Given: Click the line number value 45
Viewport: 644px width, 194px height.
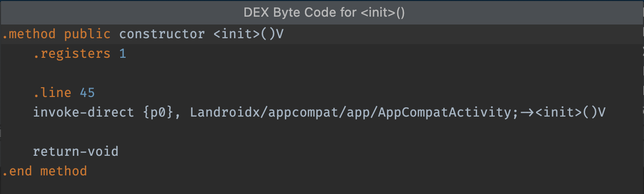Looking at the screenshot, I should point(87,93).
